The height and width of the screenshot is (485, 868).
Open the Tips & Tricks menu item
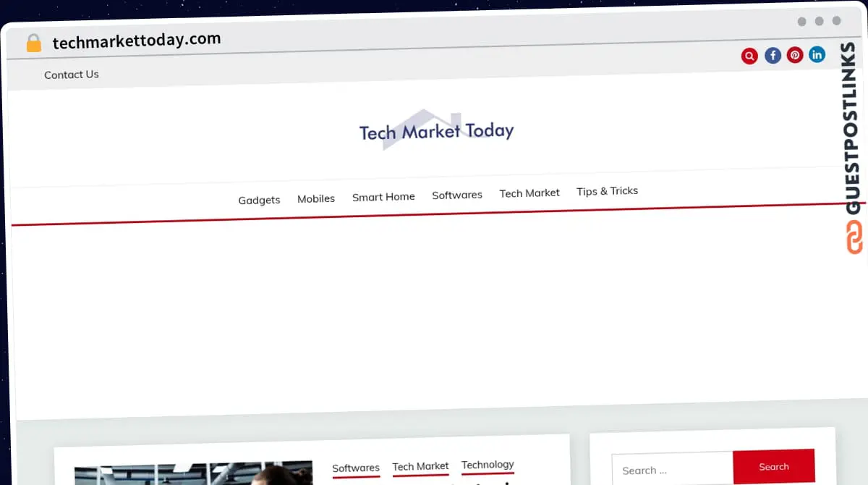[x=607, y=191]
